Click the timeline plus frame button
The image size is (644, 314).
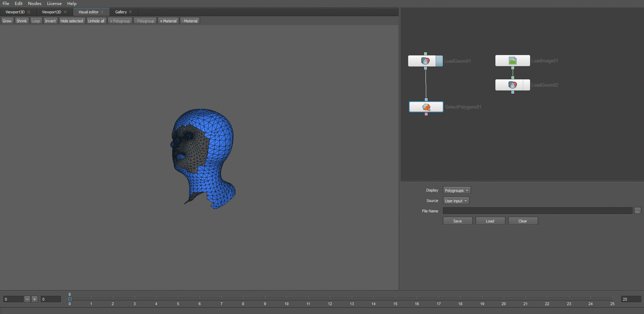(34, 299)
